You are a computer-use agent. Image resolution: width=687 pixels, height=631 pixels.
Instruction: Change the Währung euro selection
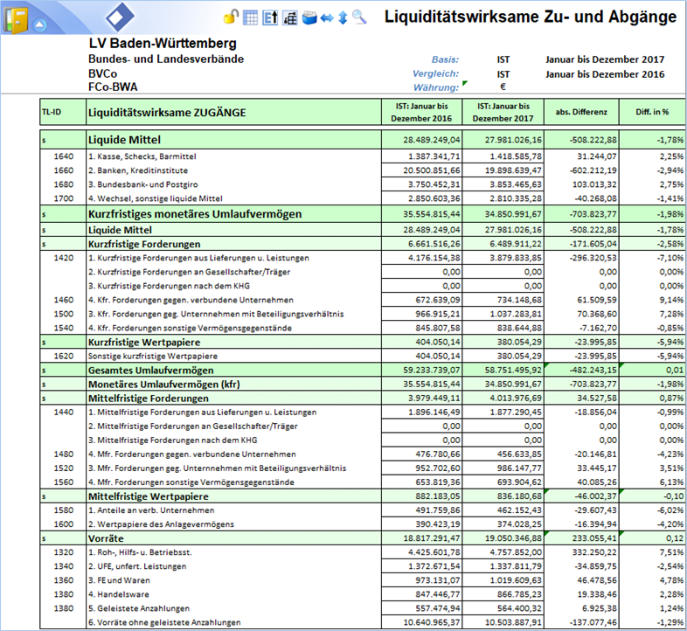(x=502, y=88)
